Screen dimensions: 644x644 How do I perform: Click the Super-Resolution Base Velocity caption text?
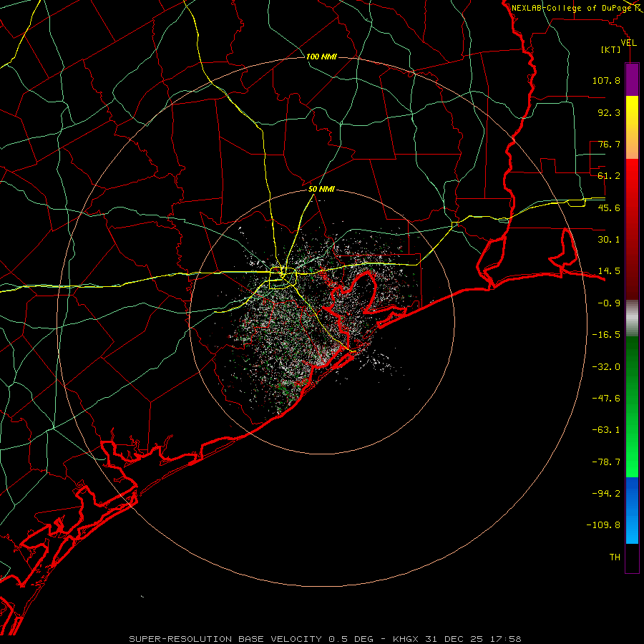click(325, 639)
